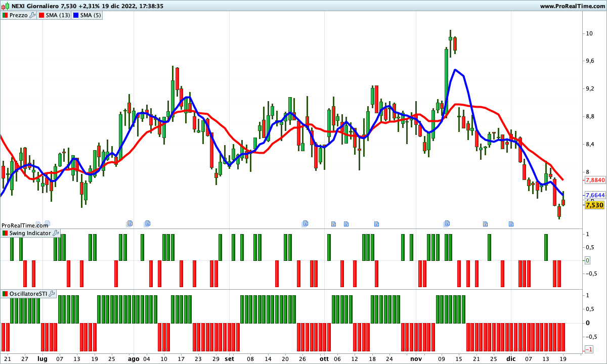This screenshot has width=607, height=364.
Task: Click the red 7,8840 SMA value label
Action: click(x=595, y=180)
